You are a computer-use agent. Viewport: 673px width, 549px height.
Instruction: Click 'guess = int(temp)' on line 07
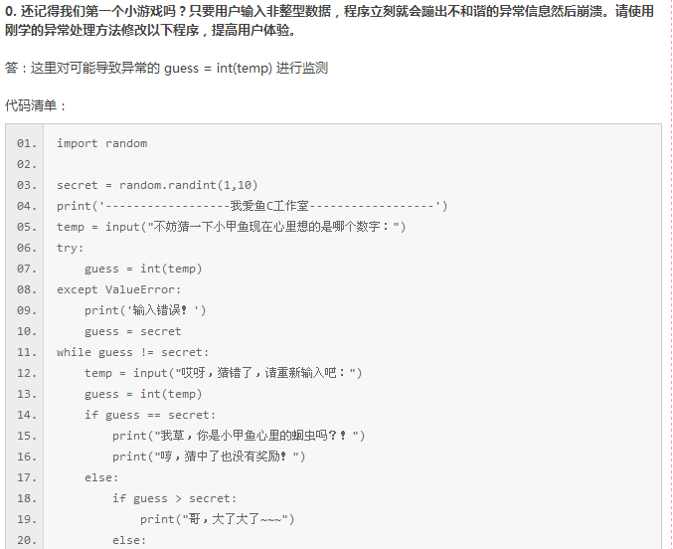click(143, 269)
